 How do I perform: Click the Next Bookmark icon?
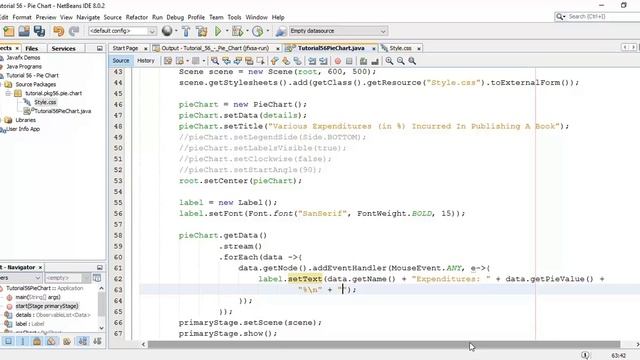tap(286, 61)
